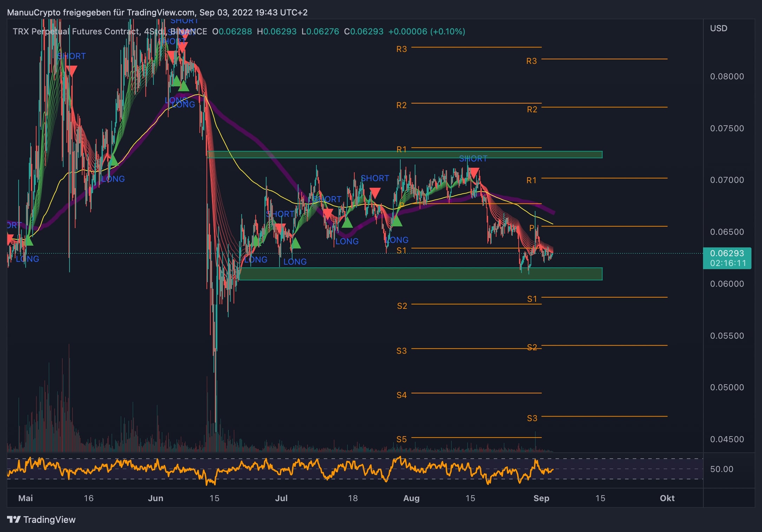Open the USD currency label
The width and height of the screenshot is (762, 532).
coord(718,28)
